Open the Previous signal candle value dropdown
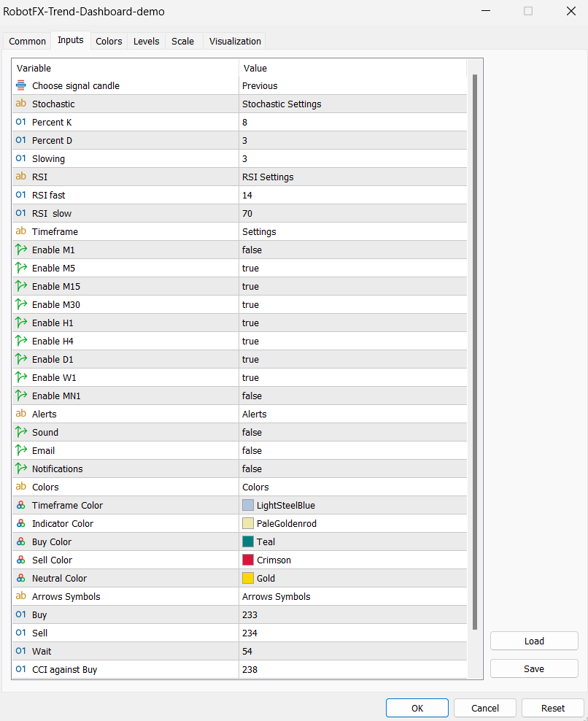 click(352, 85)
